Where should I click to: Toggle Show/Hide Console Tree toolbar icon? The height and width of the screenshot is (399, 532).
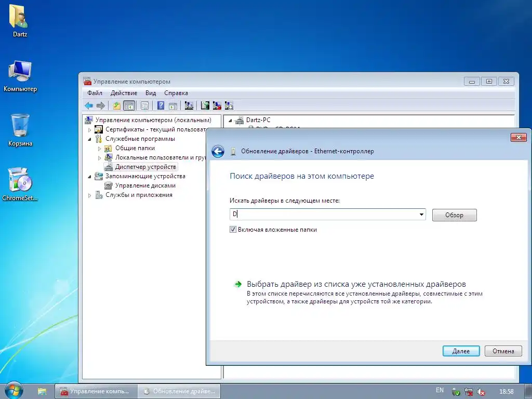(129, 106)
